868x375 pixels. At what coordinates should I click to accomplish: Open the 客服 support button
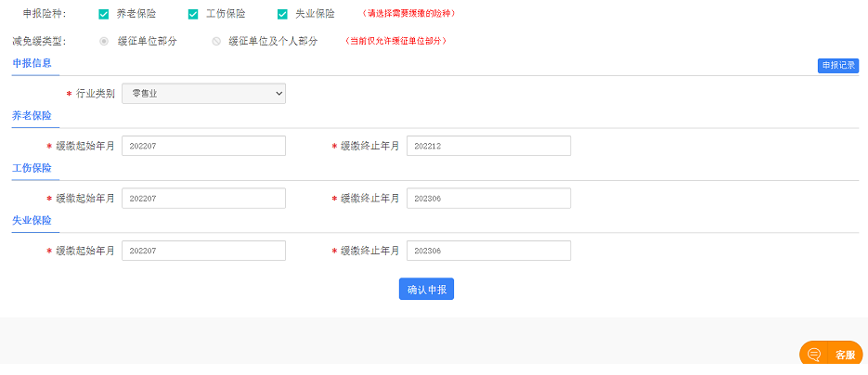click(x=844, y=355)
